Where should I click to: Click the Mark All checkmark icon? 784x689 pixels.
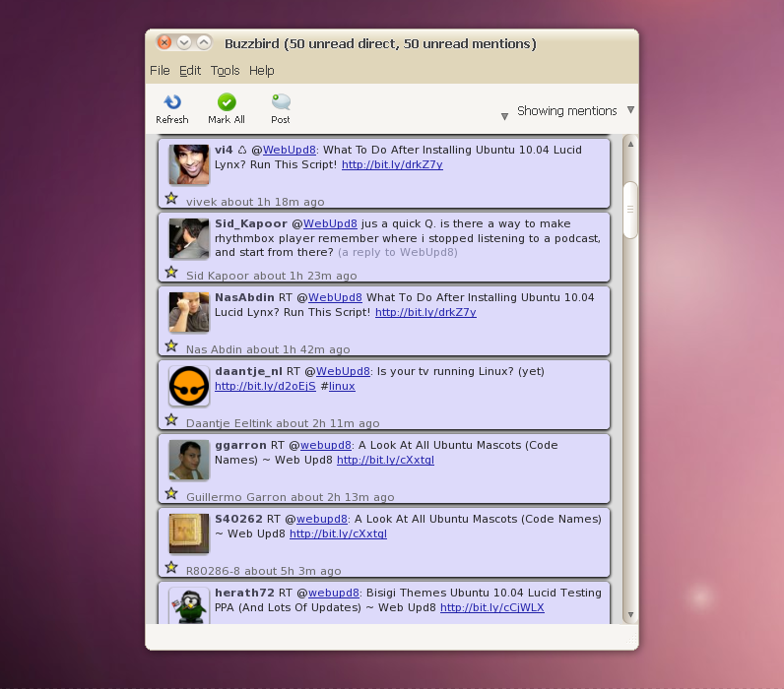(227, 102)
